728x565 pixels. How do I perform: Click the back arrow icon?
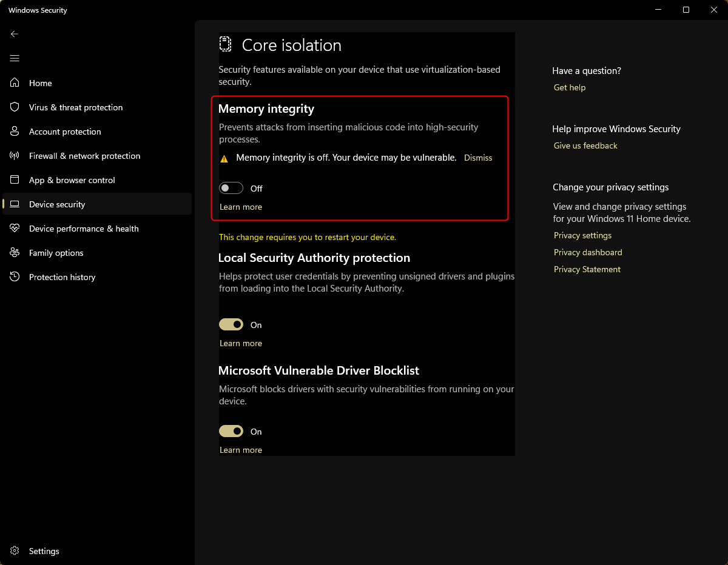coord(15,34)
